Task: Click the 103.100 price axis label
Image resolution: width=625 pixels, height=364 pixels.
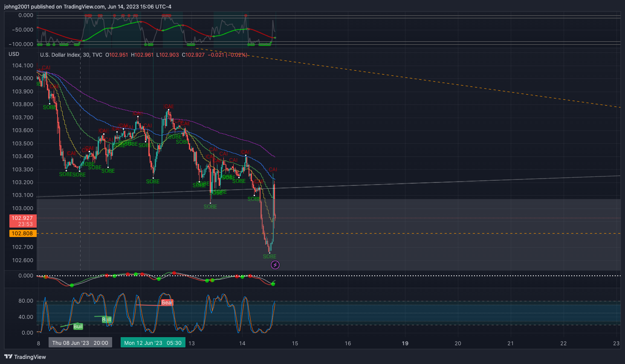Action: (x=23, y=195)
